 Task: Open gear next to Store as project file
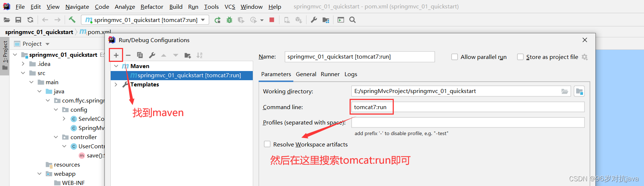(584, 57)
